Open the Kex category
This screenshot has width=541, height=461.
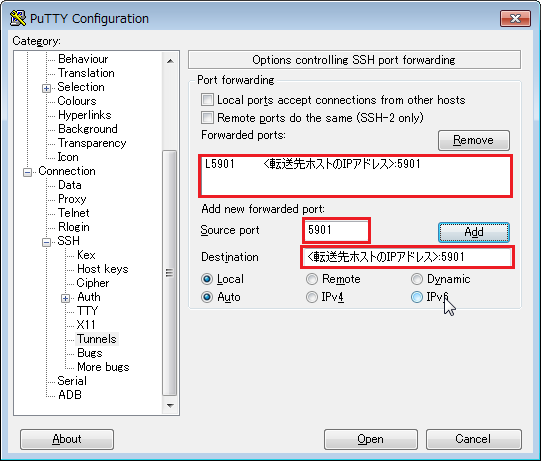86,255
